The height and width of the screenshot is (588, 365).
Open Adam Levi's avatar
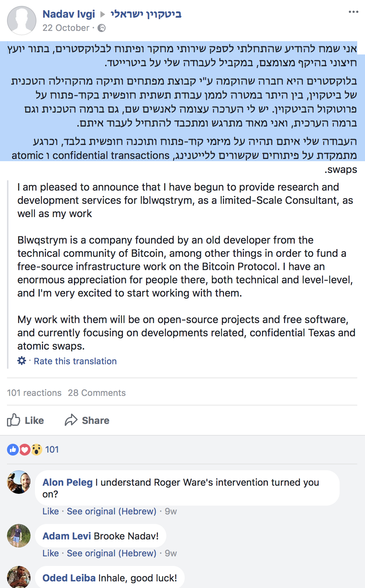(19, 535)
